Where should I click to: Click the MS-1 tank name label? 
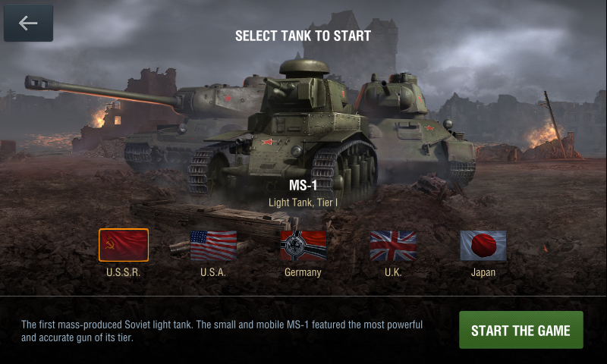pos(303,185)
